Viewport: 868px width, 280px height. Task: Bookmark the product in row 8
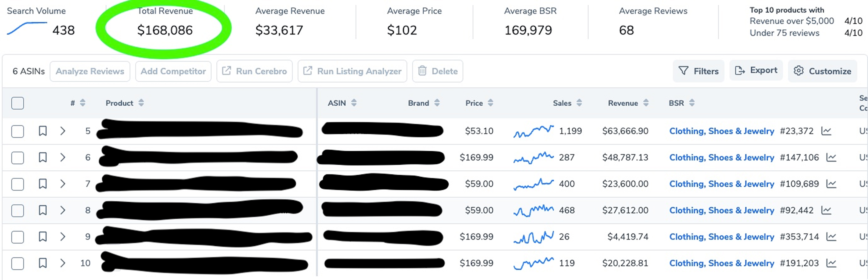point(43,210)
